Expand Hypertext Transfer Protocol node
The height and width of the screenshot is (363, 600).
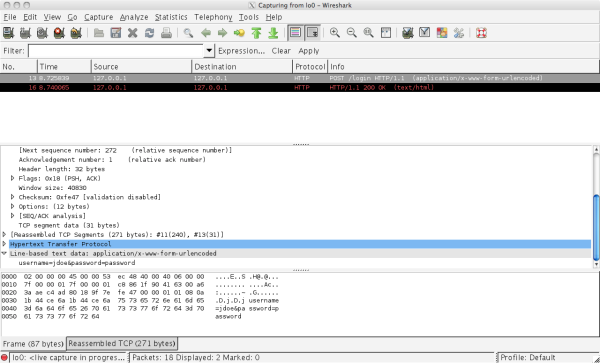pos(4,244)
